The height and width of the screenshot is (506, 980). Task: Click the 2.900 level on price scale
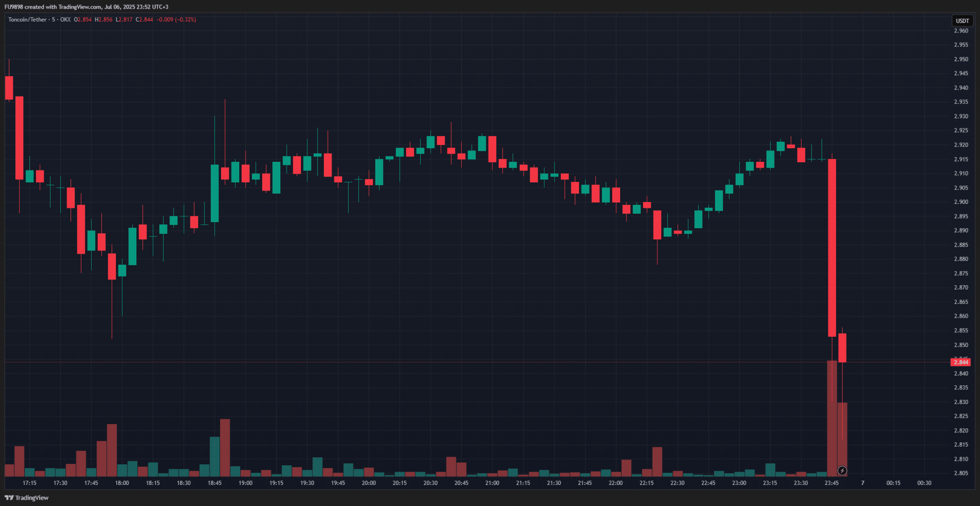(x=961, y=202)
